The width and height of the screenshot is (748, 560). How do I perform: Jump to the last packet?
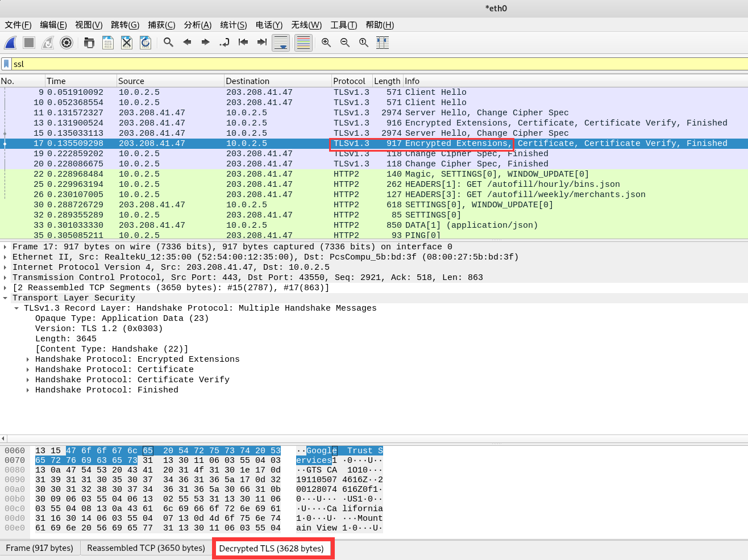(262, 43)
